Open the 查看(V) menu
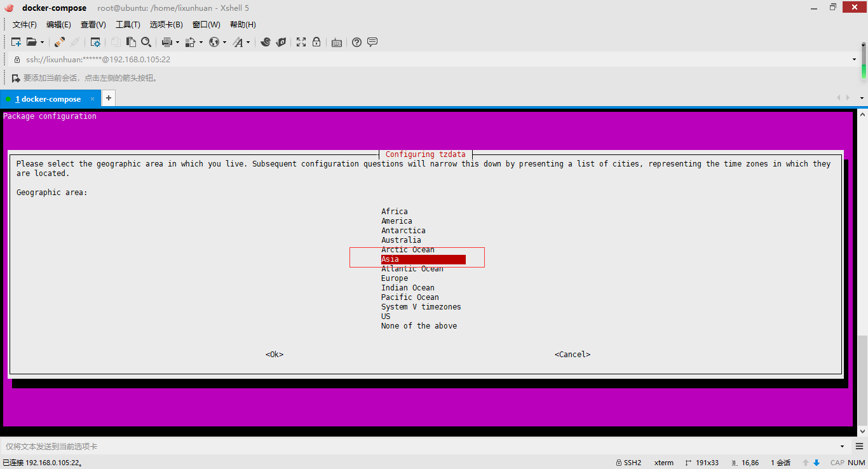Screen dimensions: 868x469 [x=93, y=25]
